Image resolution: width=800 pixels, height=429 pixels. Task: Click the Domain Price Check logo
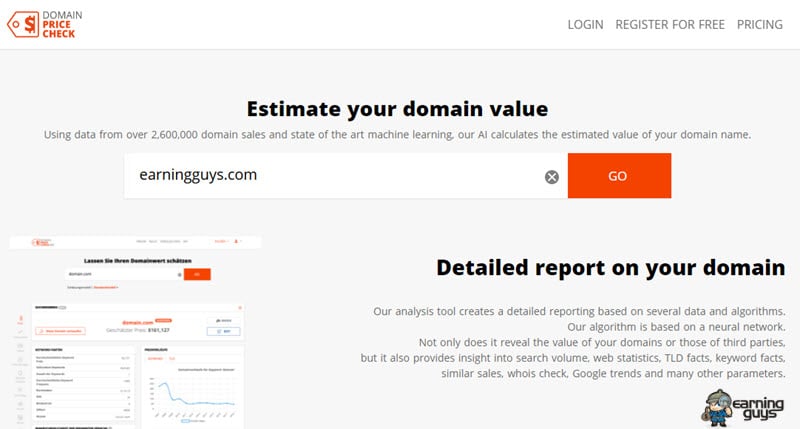44,24
